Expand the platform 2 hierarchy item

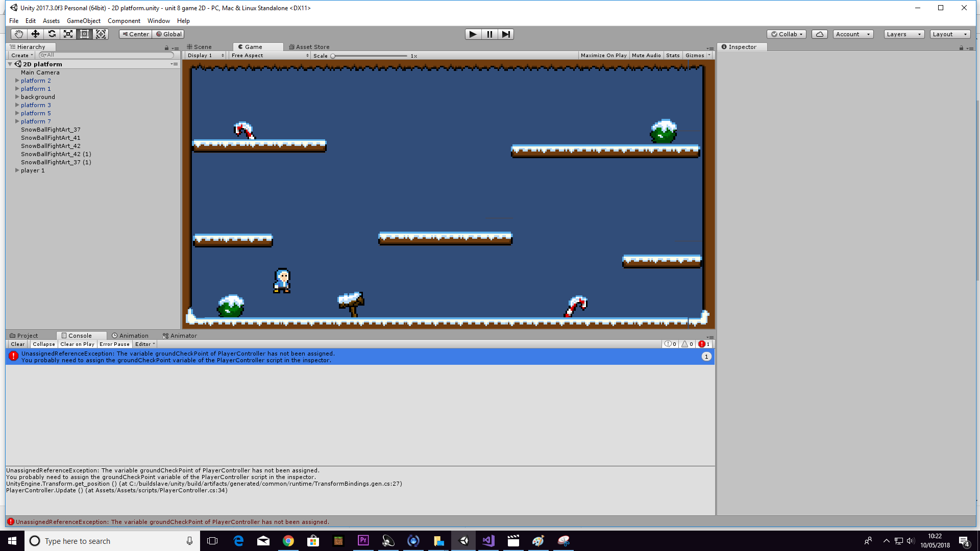[17, 81]
